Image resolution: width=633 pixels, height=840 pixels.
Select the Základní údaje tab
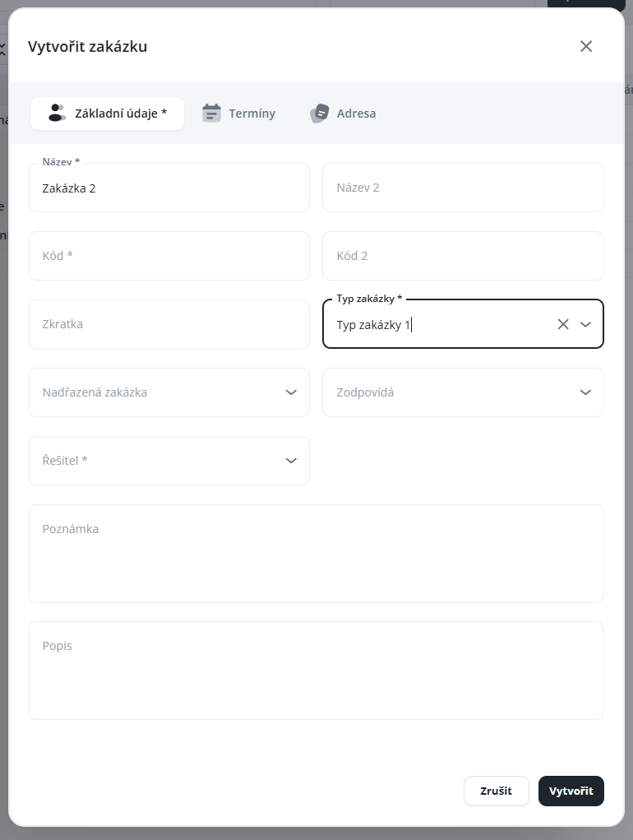click(120, 114)
